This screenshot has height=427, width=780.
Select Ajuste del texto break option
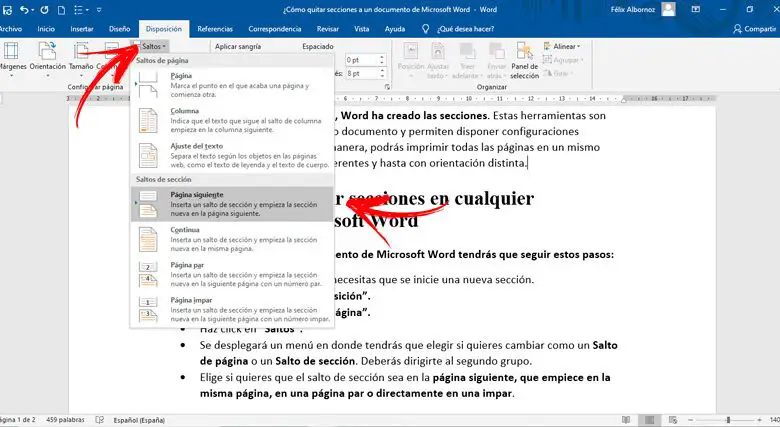coord(232,155)
